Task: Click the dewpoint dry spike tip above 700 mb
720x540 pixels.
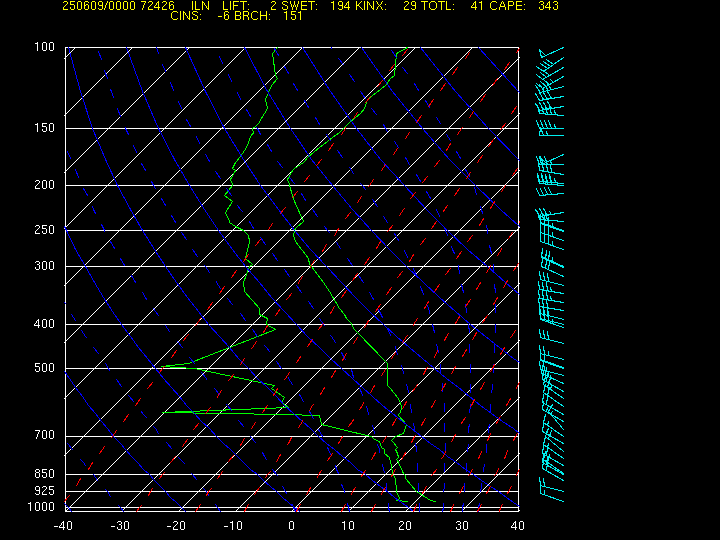Action: point(163,412)
